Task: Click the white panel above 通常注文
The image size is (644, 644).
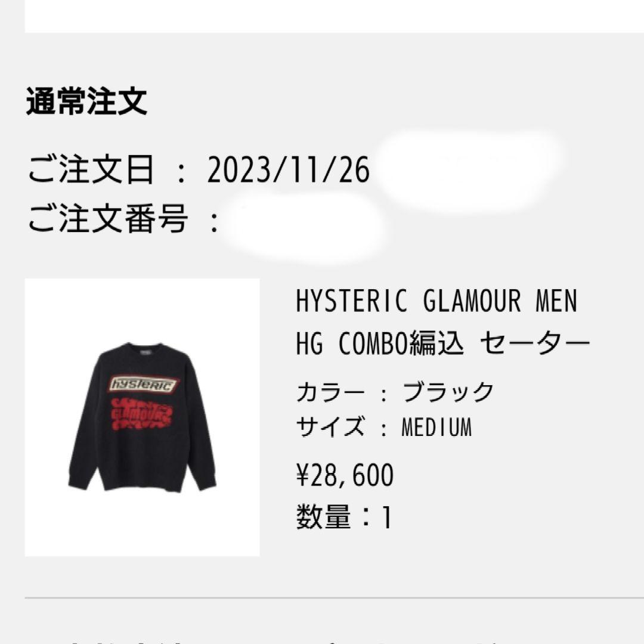Action: 335,16
